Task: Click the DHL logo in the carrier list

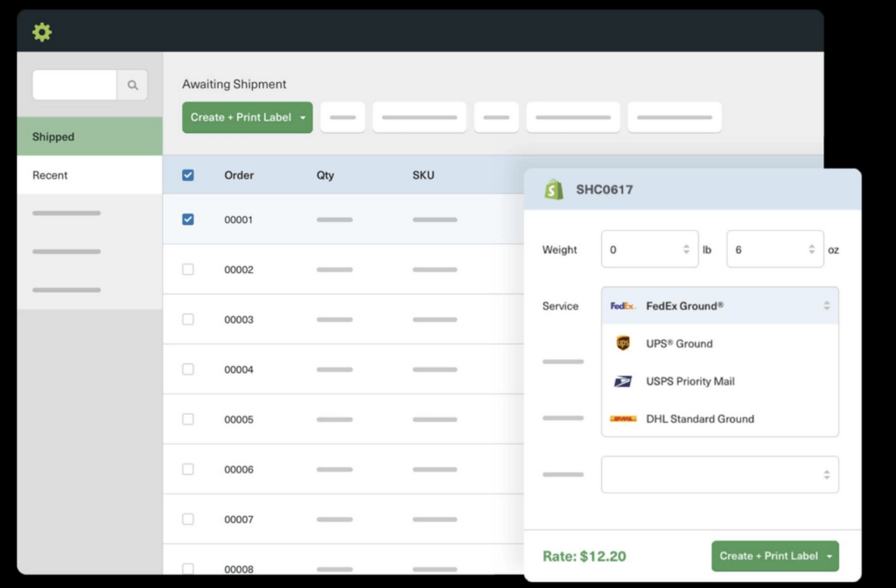Action: 623,418
